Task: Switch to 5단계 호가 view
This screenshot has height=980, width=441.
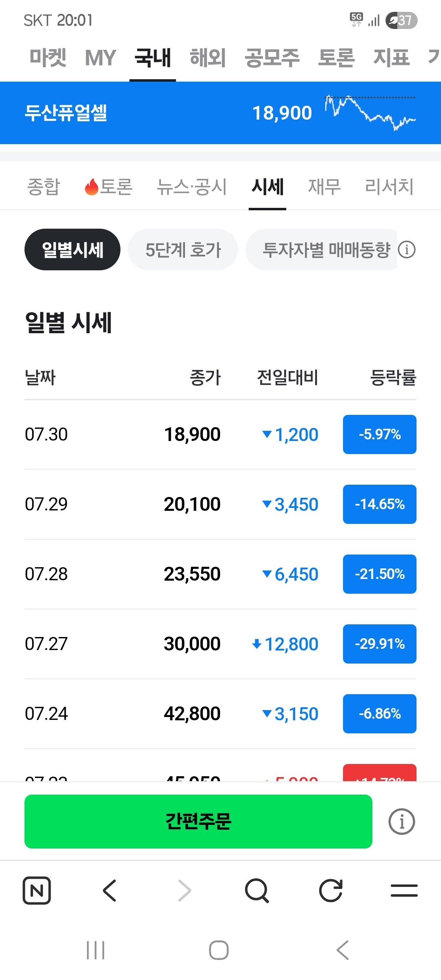Action: [183, 249]
